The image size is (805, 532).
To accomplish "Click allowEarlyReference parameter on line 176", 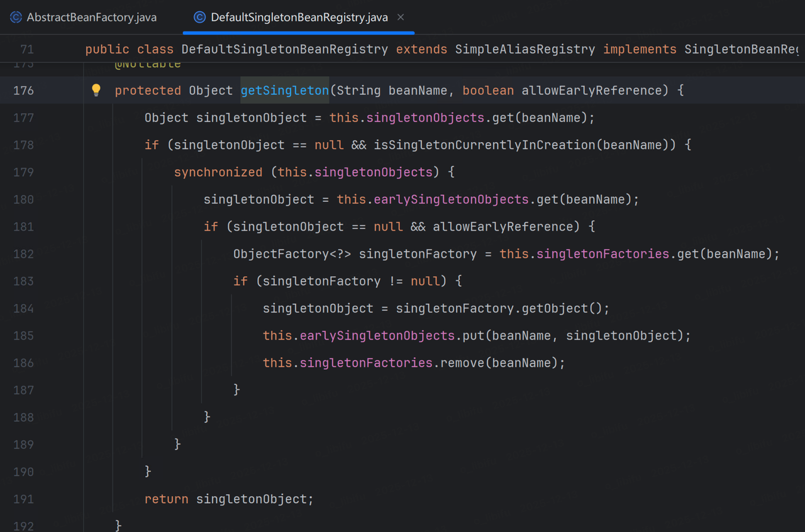I will tap(592, 90).
